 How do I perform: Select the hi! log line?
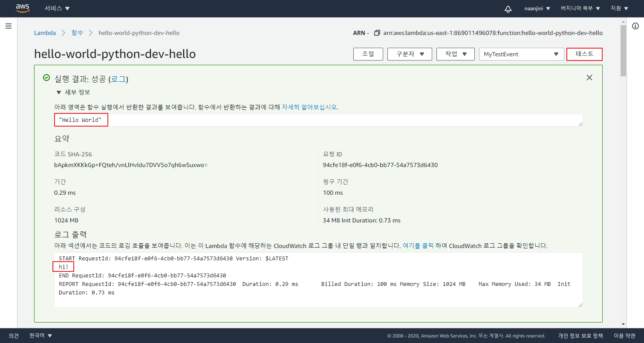click(x=64, y=267)
